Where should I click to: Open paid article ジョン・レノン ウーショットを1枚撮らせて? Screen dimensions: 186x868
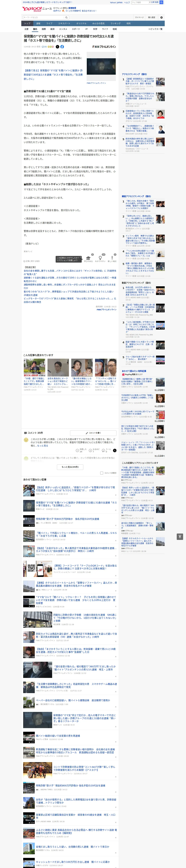pos(138,446)
